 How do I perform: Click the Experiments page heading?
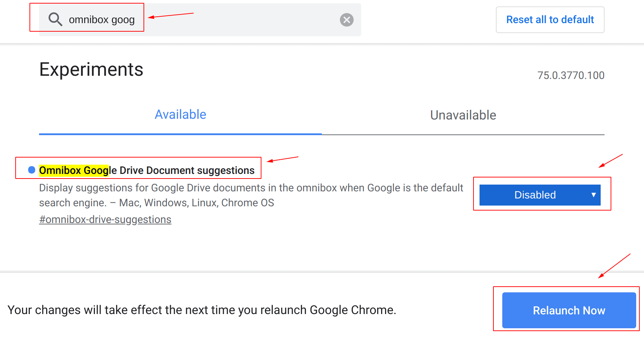pyautogui.click(x=91, y=69)
